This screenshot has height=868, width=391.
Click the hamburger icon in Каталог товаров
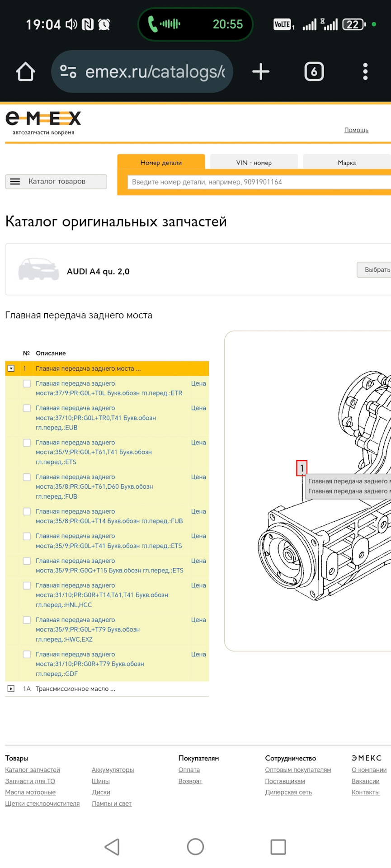(15, 181)
